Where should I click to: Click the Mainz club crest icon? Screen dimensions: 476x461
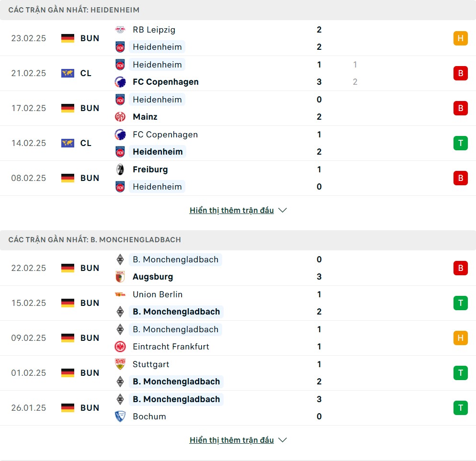[120, 117]
